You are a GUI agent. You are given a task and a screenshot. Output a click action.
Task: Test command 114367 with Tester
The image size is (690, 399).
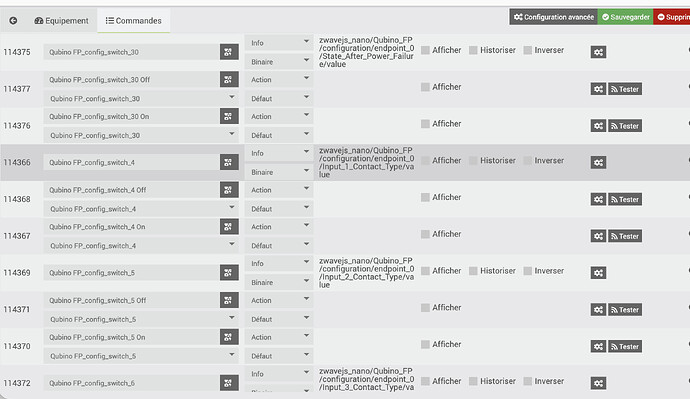point(624,236)
